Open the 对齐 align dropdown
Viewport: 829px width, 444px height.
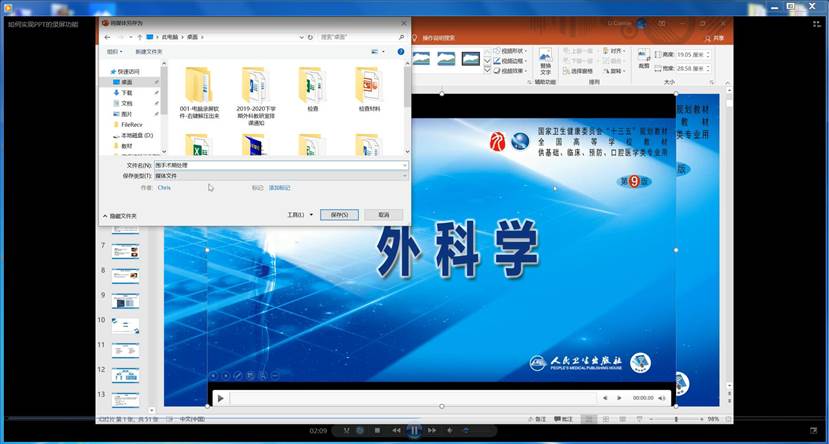click(615, 51)
